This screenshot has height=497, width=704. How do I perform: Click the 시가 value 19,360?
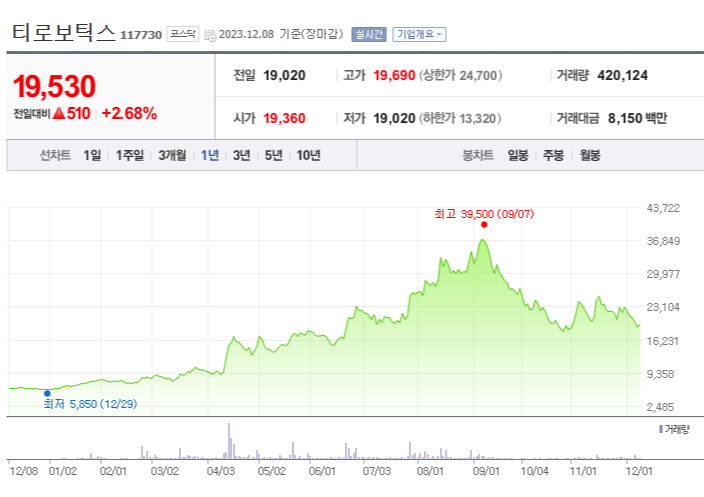(284, 119)
